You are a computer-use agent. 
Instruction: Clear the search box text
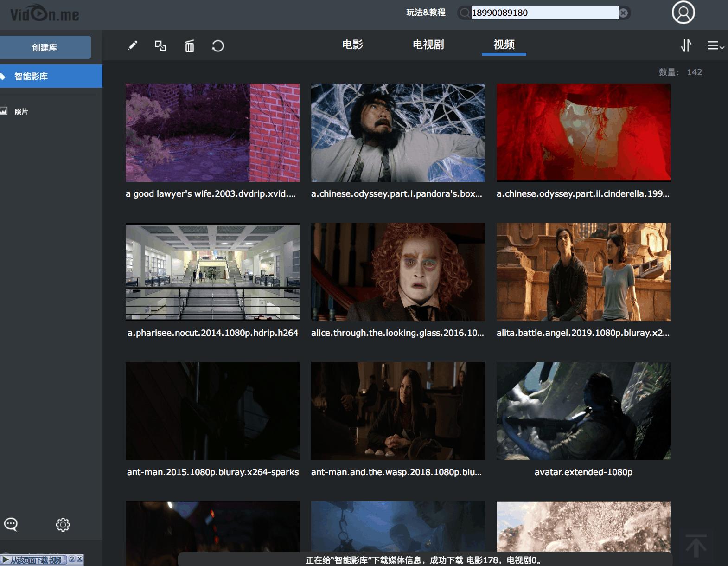(624, 13)
